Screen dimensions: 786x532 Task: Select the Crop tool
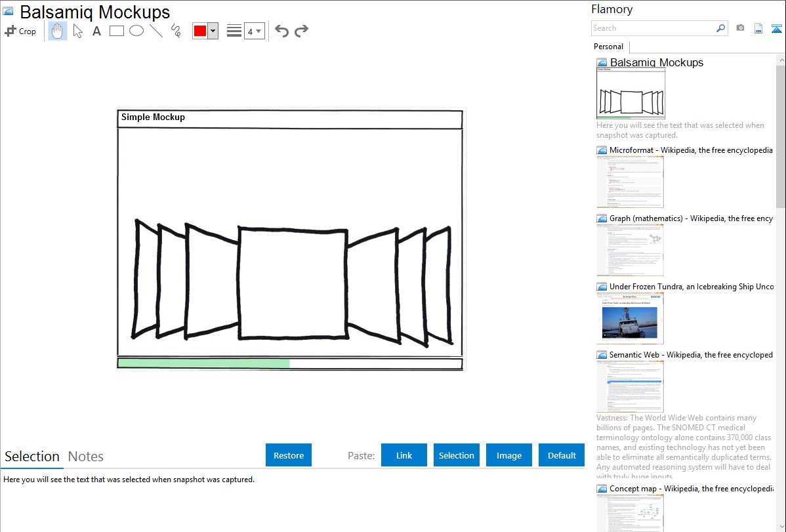pyautogui.click(x=20, y=31)
